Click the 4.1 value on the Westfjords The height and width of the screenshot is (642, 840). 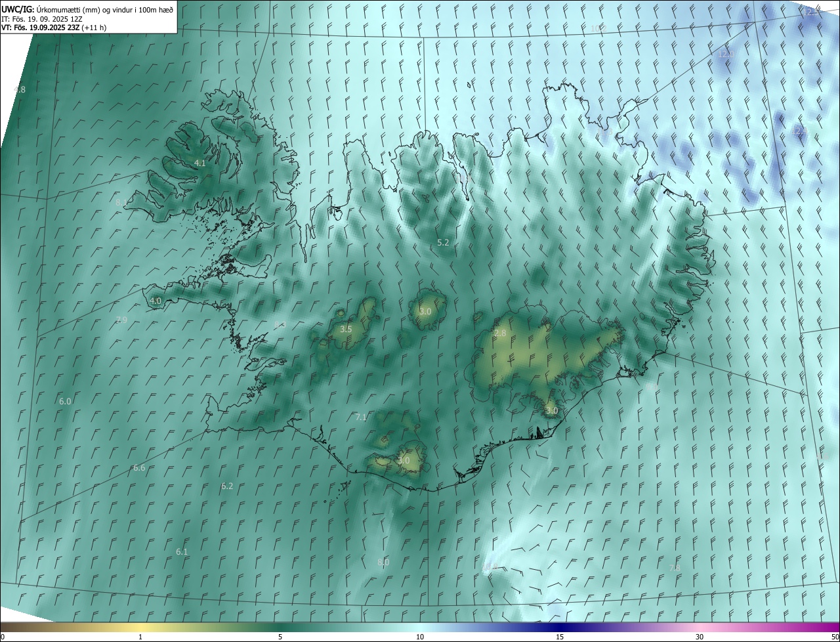click(200, 163)
